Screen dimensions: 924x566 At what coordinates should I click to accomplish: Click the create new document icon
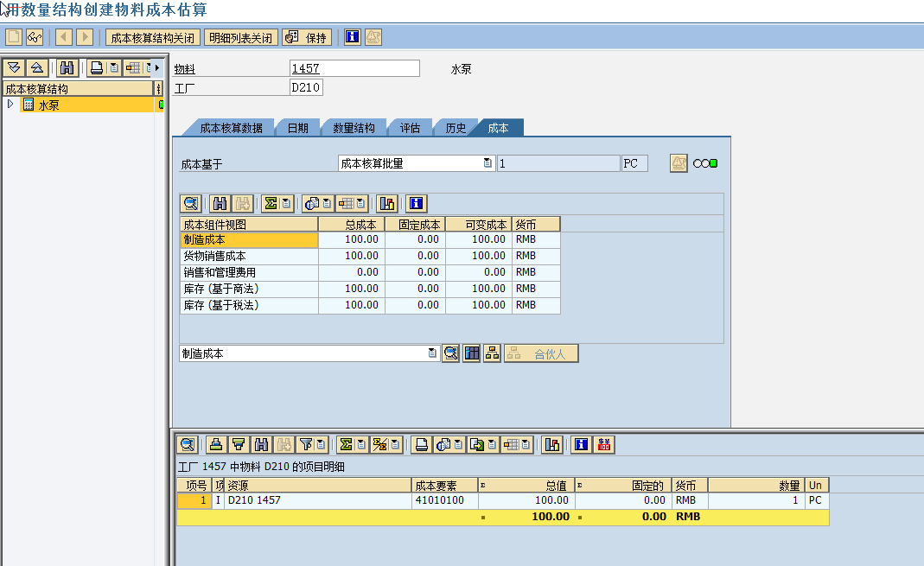coord(14,37)
